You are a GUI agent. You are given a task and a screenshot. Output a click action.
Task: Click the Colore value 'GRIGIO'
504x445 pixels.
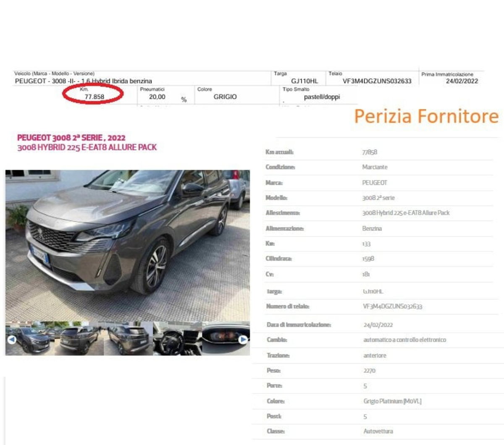coord(225,97)
